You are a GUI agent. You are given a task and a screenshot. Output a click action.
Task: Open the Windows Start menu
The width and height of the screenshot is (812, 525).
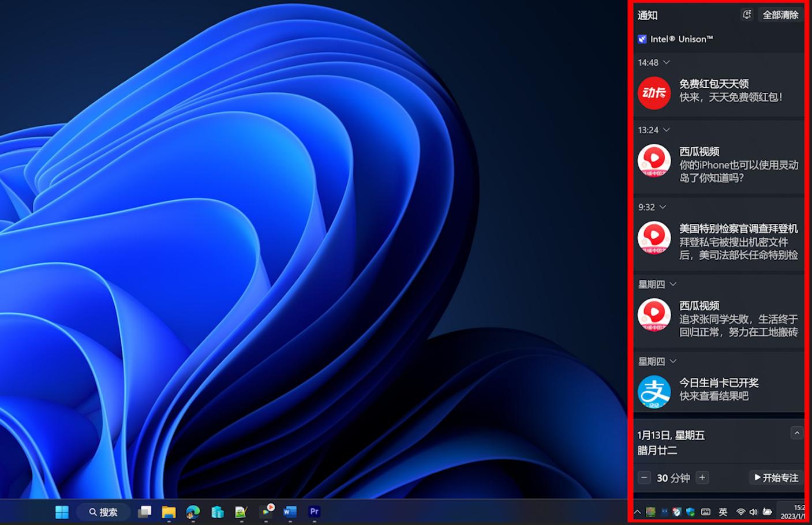click(62, 512)
